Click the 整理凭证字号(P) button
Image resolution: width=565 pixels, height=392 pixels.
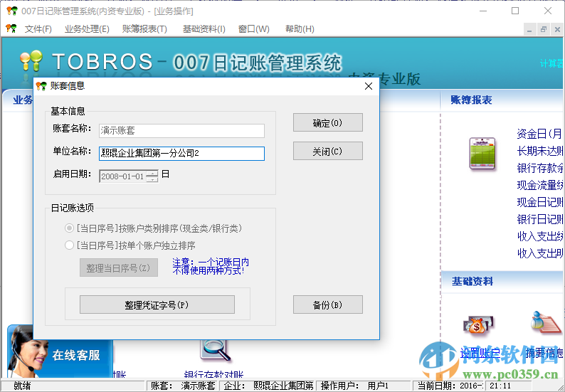(x=157, y=304)
